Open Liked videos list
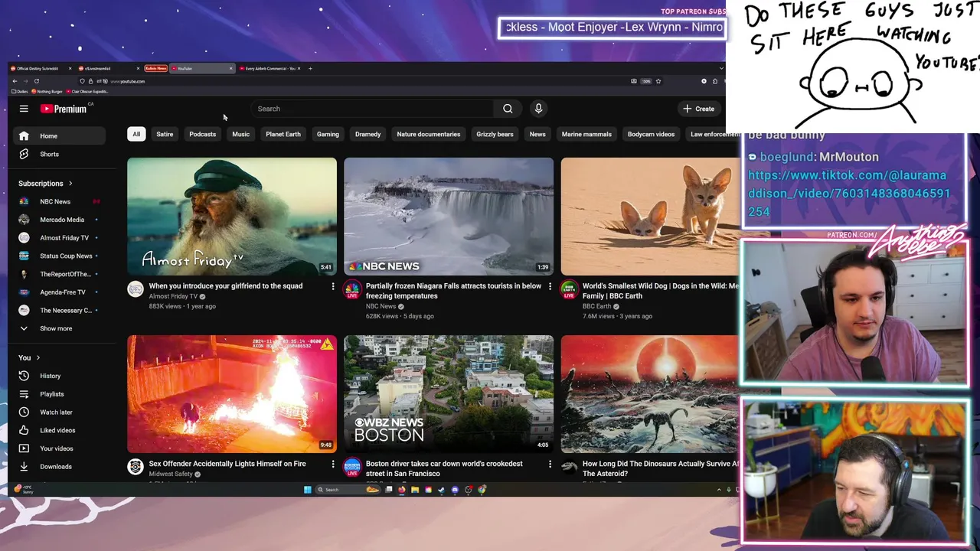 coord(60,430)
